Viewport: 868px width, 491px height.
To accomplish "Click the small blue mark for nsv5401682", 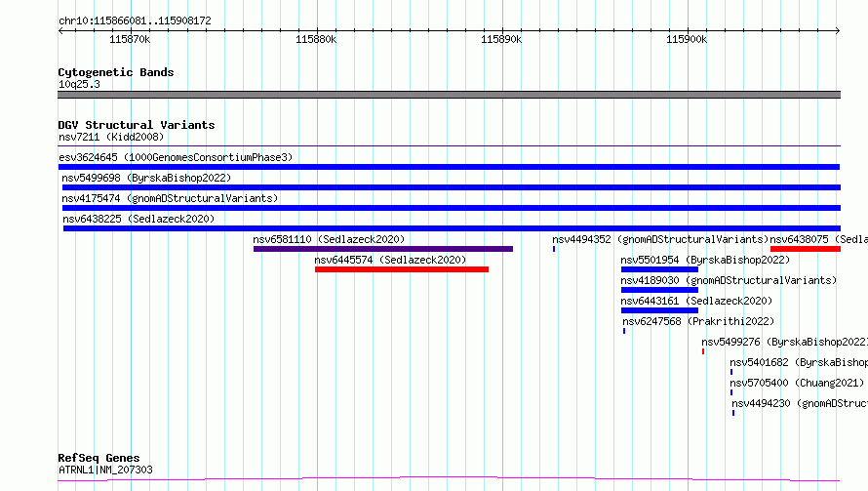I will [731, 372].
